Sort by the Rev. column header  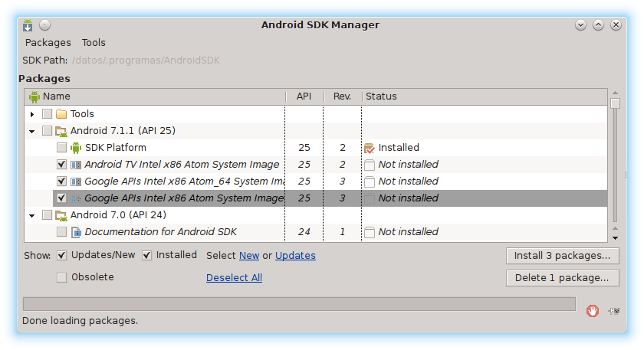[x=342, y=96]
